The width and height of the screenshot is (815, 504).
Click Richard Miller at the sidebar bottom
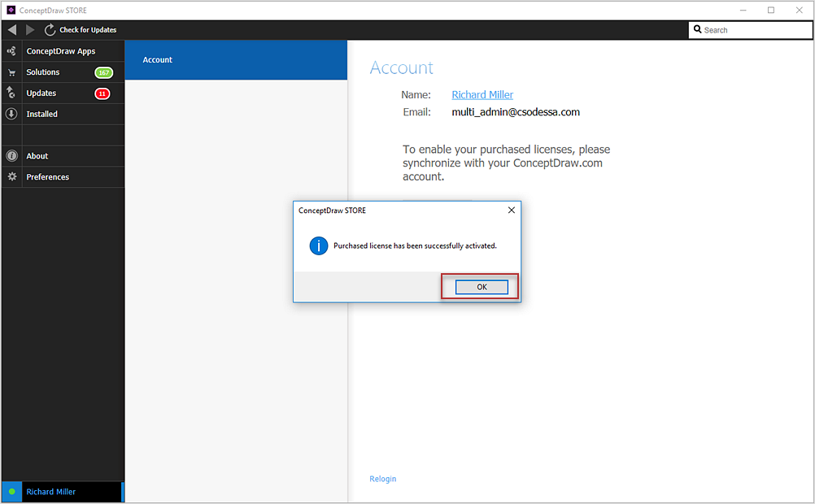point(51,492)
